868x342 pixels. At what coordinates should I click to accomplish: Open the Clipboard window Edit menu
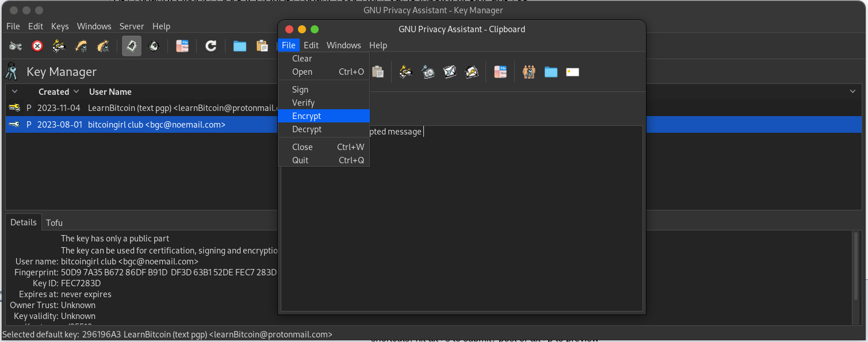311,45
